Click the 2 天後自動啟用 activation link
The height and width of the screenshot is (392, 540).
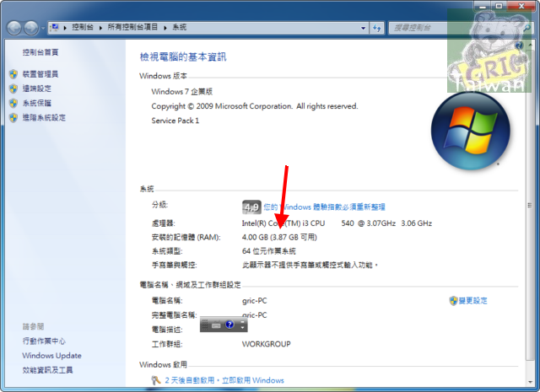224,380
